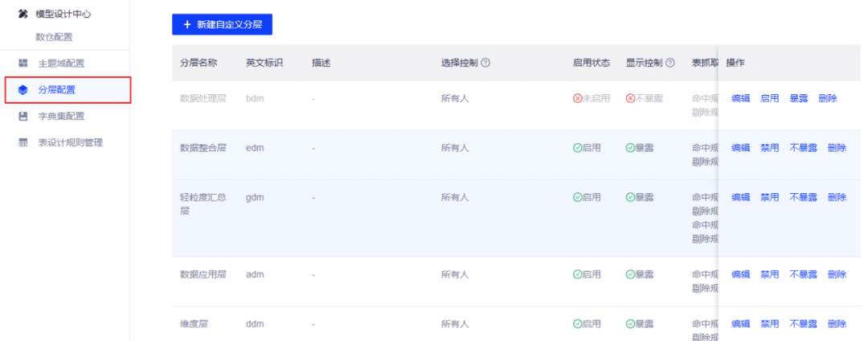The image size is (868, 341).
Task: Click the 数据应用层 name cell
Action: point(203,274)
